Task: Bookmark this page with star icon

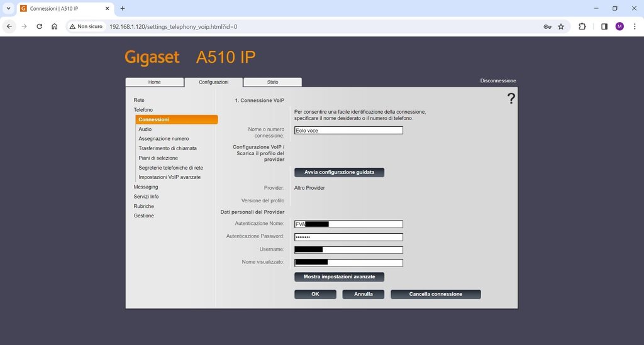Action: click(561, 26)
